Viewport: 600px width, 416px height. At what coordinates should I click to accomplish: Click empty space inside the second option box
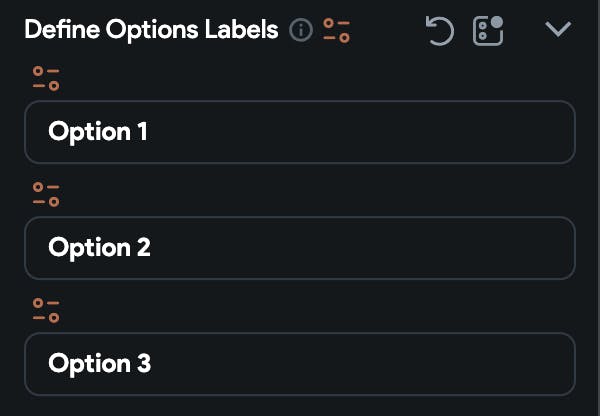(x=400, y=248)
